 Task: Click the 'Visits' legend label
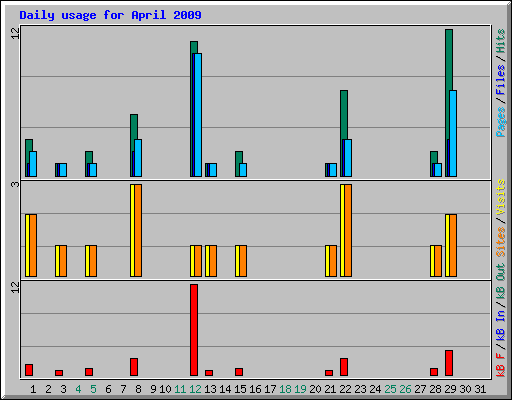500,197
